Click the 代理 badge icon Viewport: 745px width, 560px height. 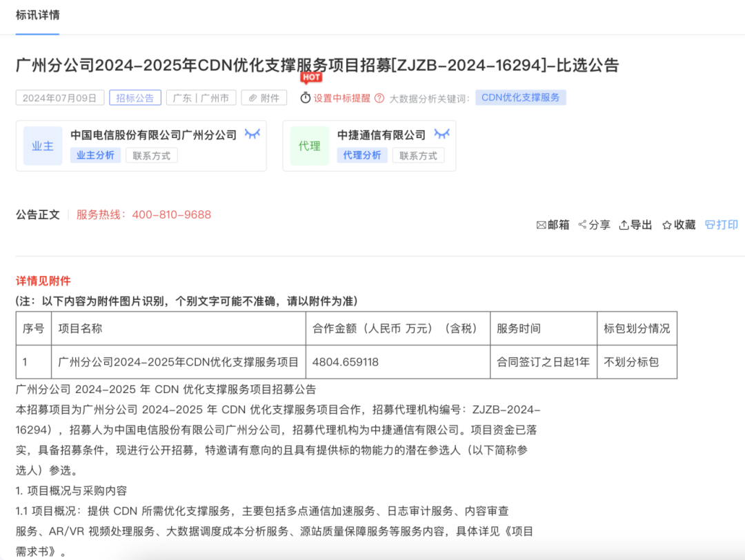click(309, 146)
